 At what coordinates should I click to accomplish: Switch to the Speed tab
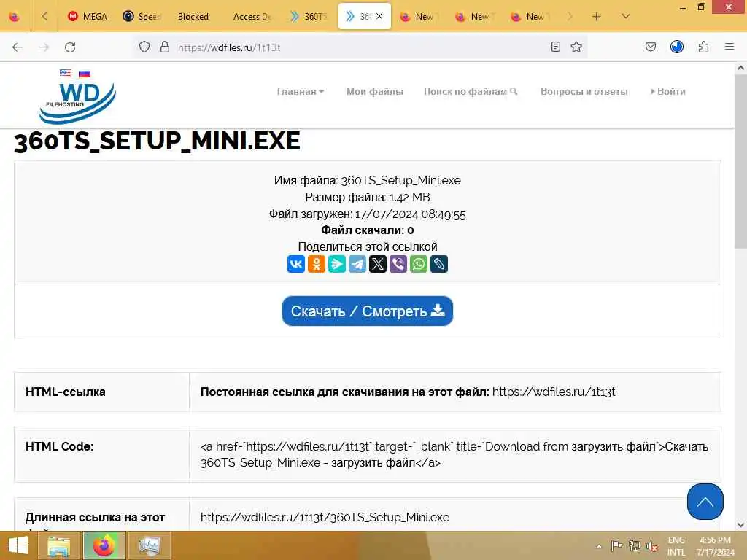click(142, 17)
